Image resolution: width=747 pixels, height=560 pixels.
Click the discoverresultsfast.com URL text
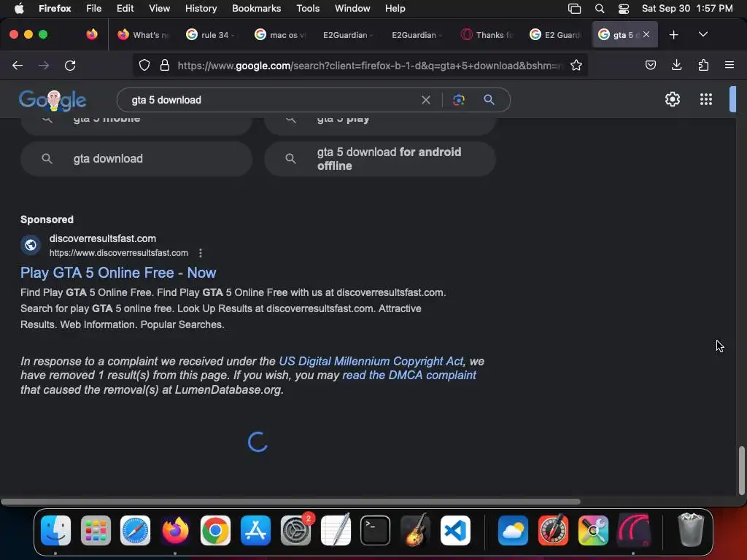coord(119,253)
